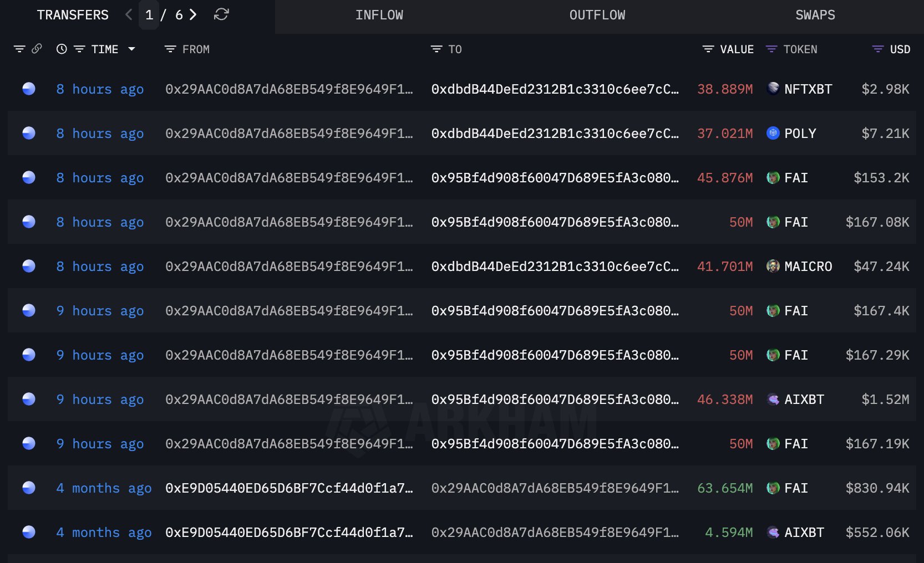924x563 pixels.
Task: Sort by the USD column header
Action: pos(900,49)
